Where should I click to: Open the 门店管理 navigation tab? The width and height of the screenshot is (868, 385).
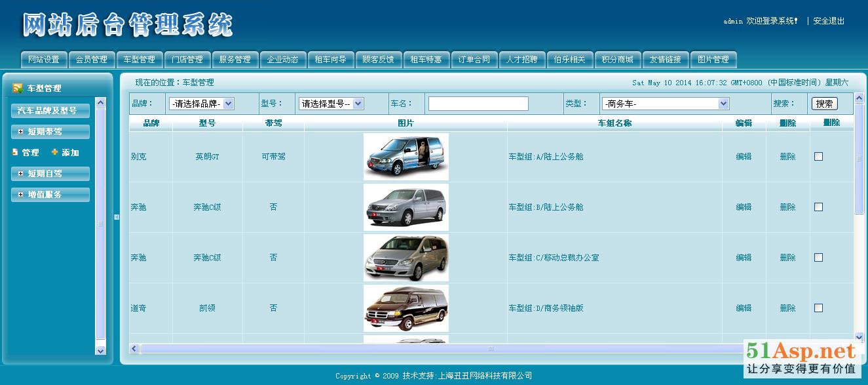(187, 60)
